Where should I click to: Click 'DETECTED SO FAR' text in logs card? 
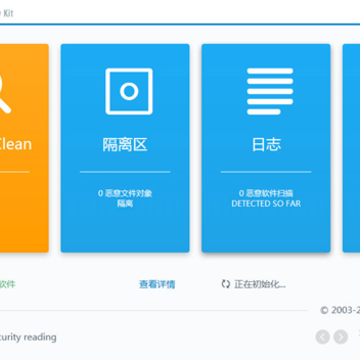(266, 204)
